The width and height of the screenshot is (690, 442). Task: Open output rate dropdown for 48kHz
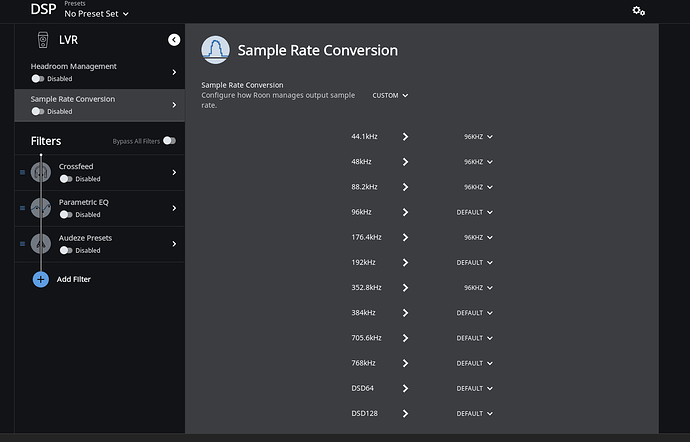tap(478, 162)
